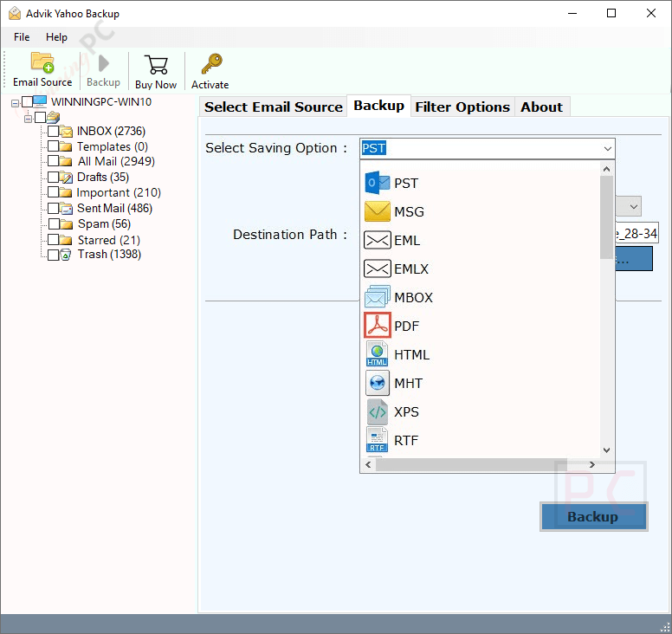Check the Important (210) checkbox

click(53, 192)
